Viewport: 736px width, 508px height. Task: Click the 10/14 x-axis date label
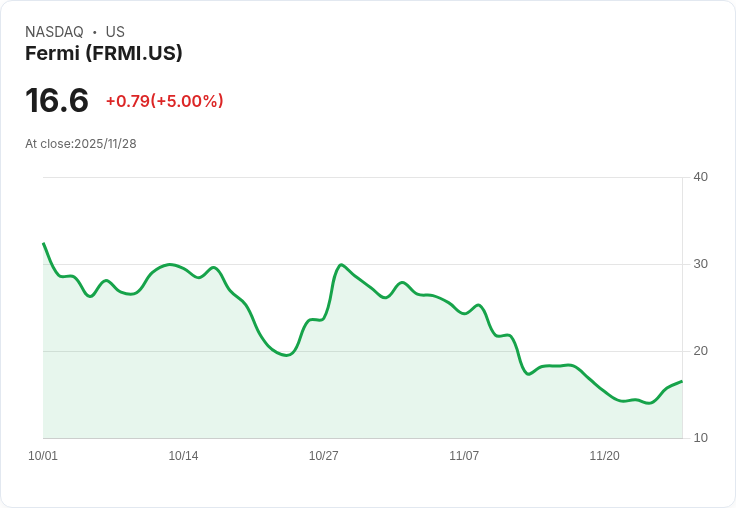pos(183,455)
